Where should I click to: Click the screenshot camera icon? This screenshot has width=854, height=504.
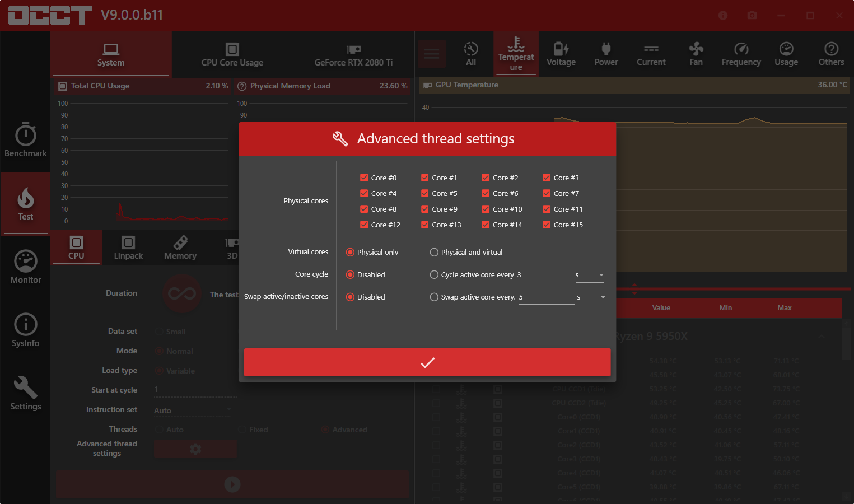click(x=752, y=16)
